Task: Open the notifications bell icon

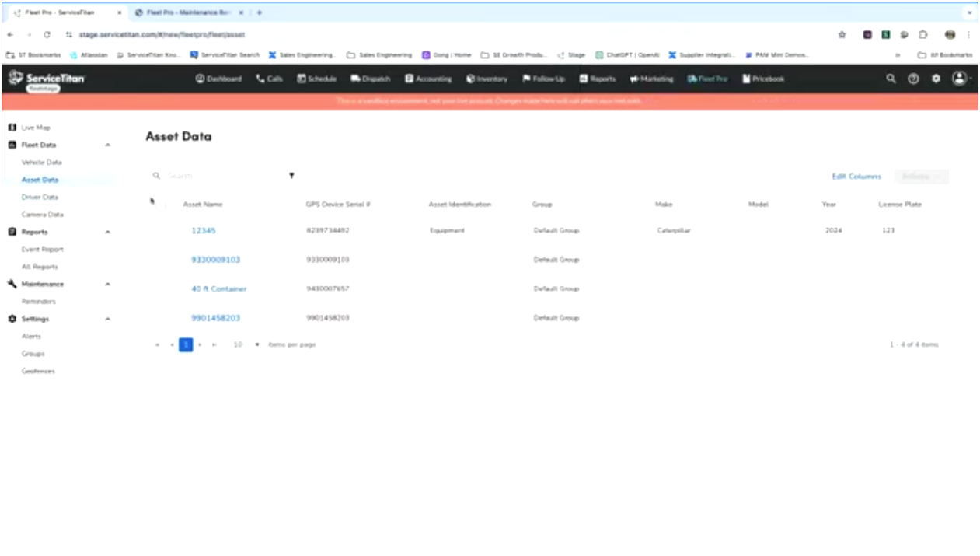Action: (x=913, y=79)
